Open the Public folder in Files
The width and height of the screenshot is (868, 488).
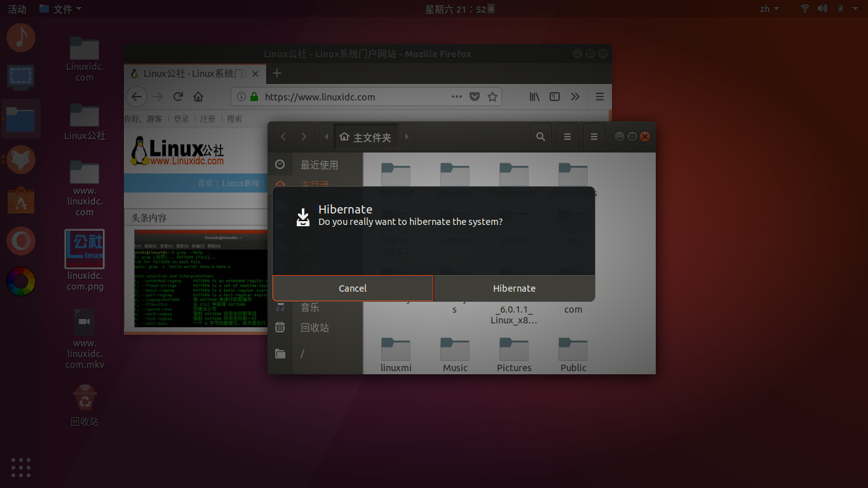click(x=573, y=355)
